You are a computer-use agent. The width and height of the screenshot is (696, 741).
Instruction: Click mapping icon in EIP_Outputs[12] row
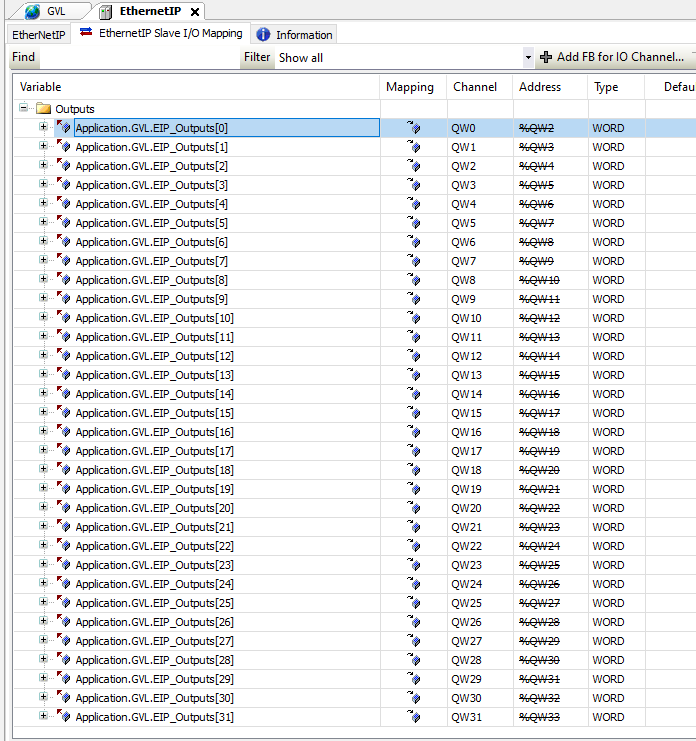(x=414, y=356)
